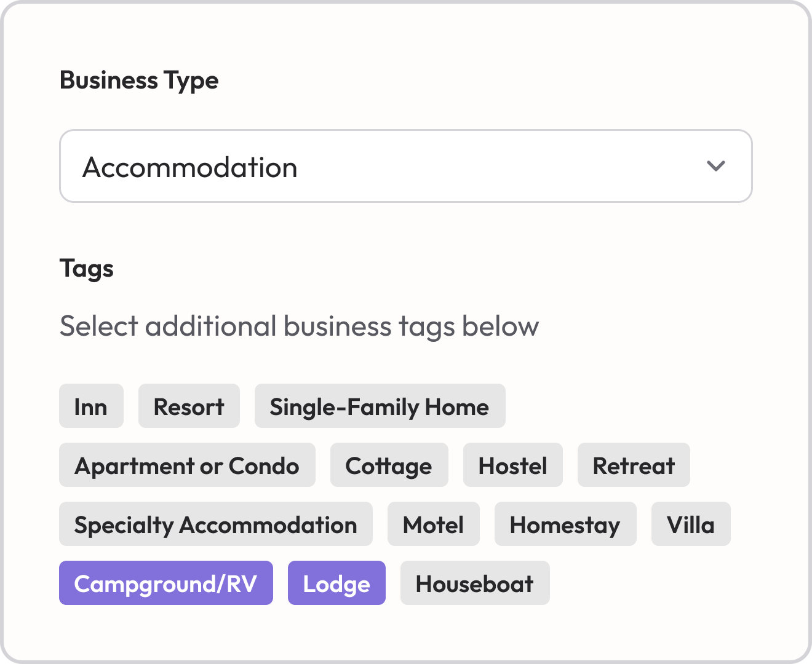Click the Accommodation selected value text
The height and width of the screenshot is (664, 812).
[190, 167]
